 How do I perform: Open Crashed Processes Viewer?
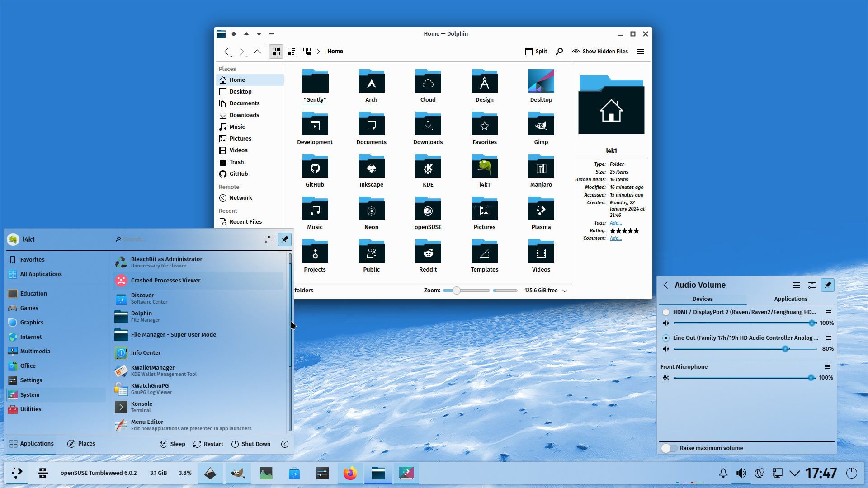pos(198,281)
